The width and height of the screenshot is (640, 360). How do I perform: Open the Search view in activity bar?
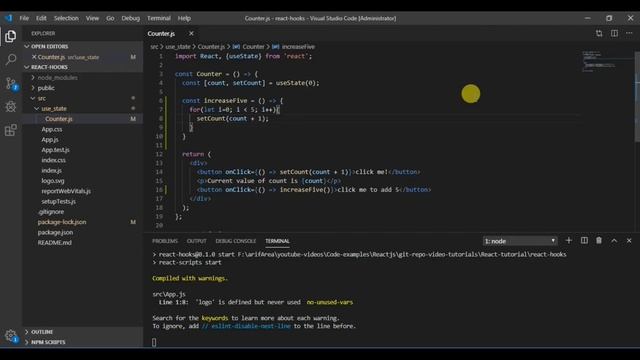[11, 60]
